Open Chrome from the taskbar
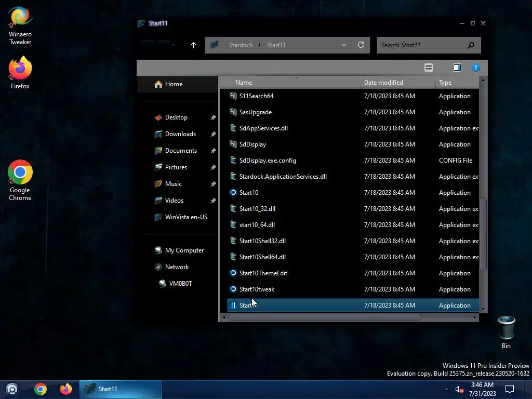 41,389
